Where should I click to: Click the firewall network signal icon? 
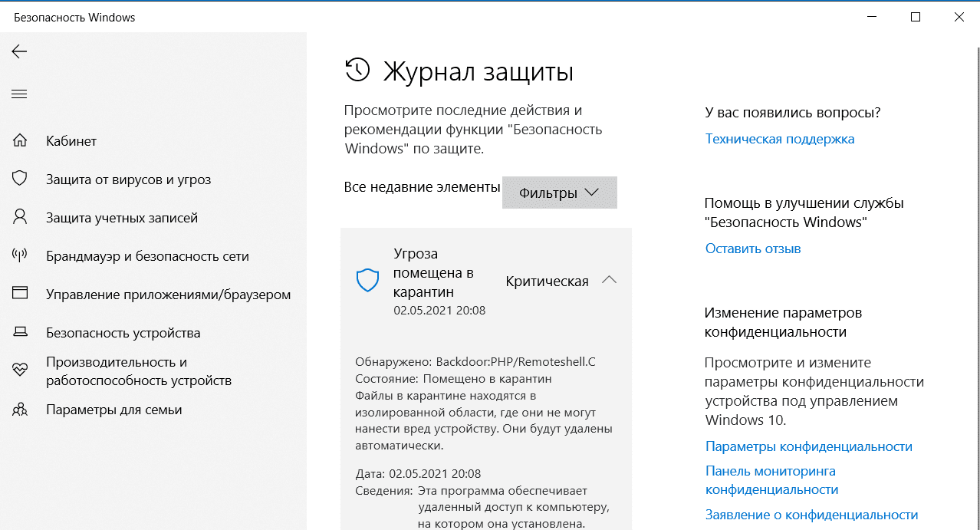[x=20, y=256]
